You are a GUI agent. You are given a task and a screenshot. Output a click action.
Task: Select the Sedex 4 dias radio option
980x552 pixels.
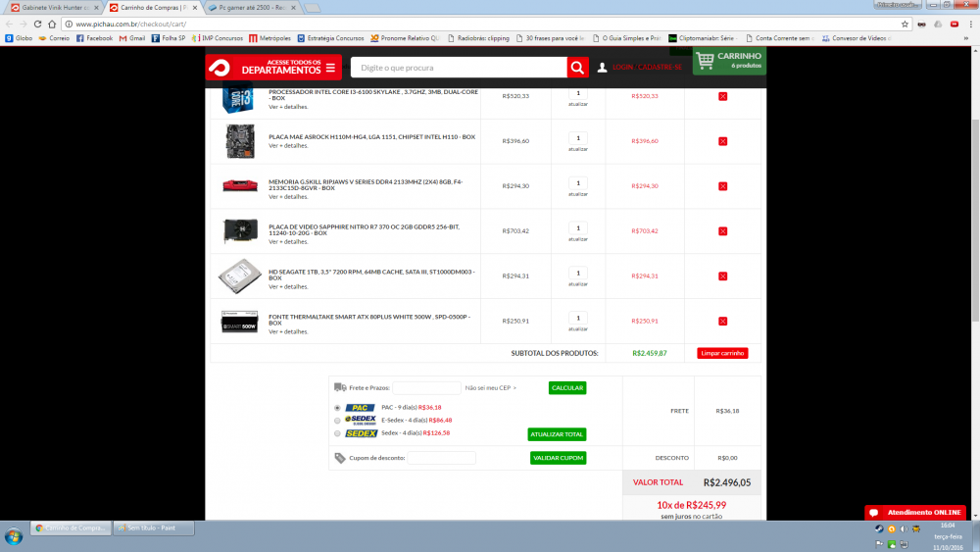pos(338,433)
